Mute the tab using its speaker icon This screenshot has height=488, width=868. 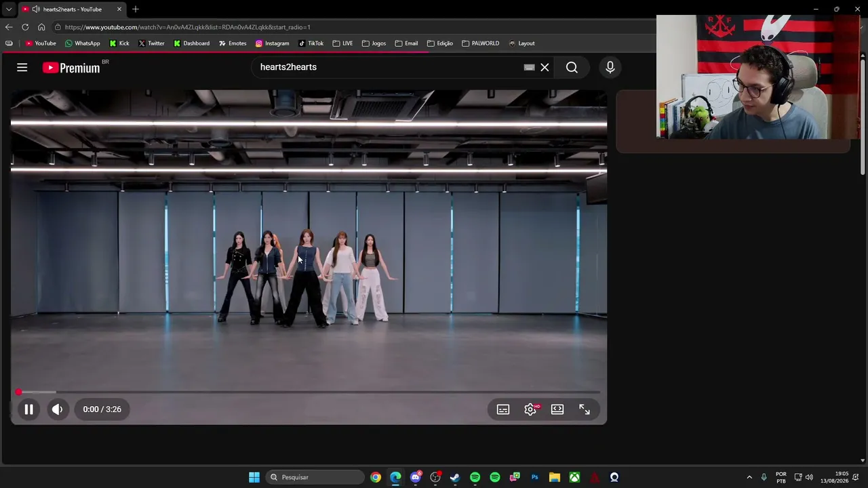[35, 9]
